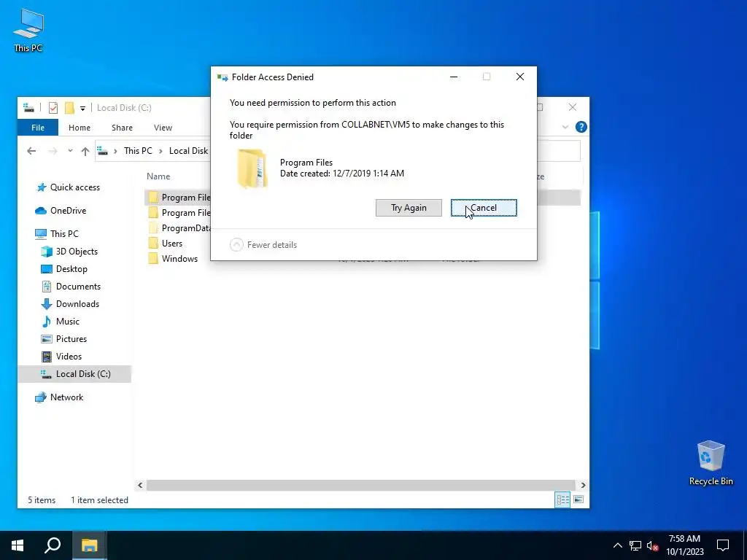Click the Cancel button in dialog
The width and height of the screenshot is (747, 560).
pos(484,208)
